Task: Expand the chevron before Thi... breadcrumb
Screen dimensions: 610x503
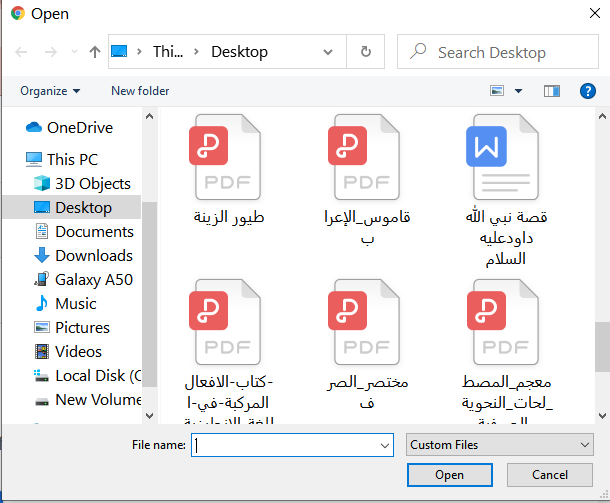Action: (x=139, y=51)
